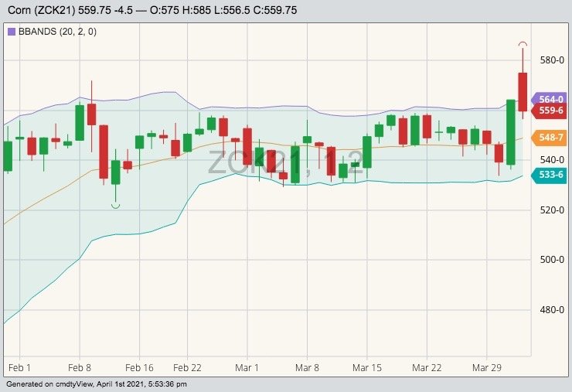572x392 pixels.
Task: Click the Feb 1 date axis label
Action: click(19, 367)
